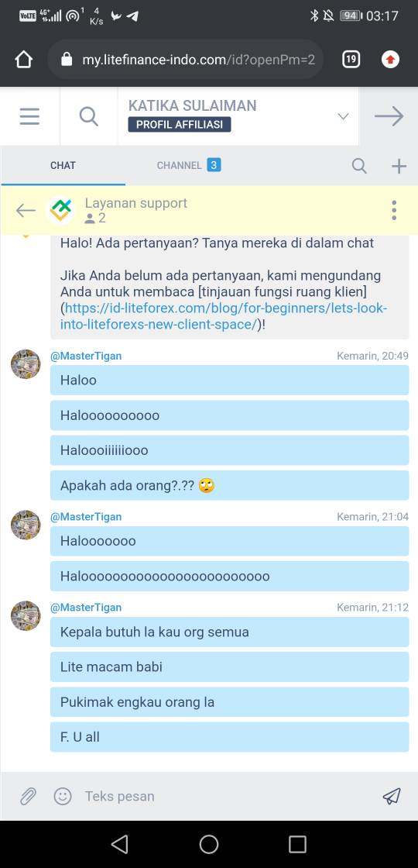The width and height of the screenshot is (418, 868).
Task: Click the browser address bar URL
Action: tap(198, 59)
